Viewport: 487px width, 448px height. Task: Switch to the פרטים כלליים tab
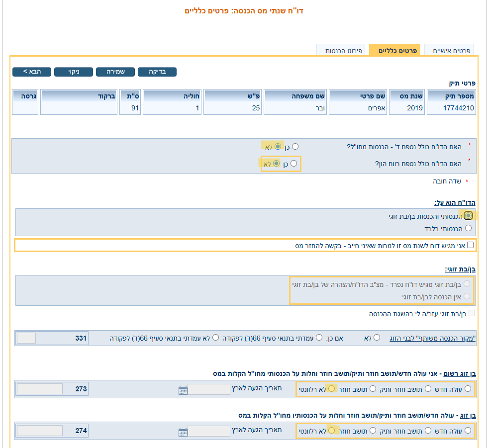[x=395, y=50]
